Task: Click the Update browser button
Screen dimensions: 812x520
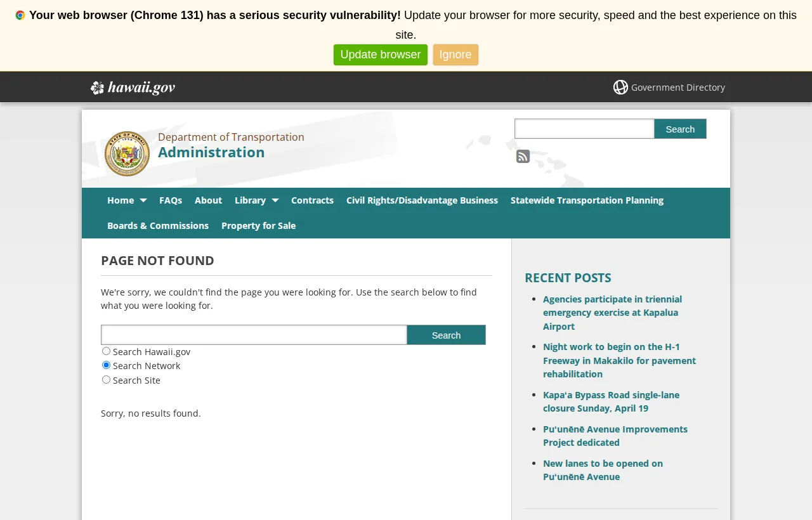Action: click(380, 54)
